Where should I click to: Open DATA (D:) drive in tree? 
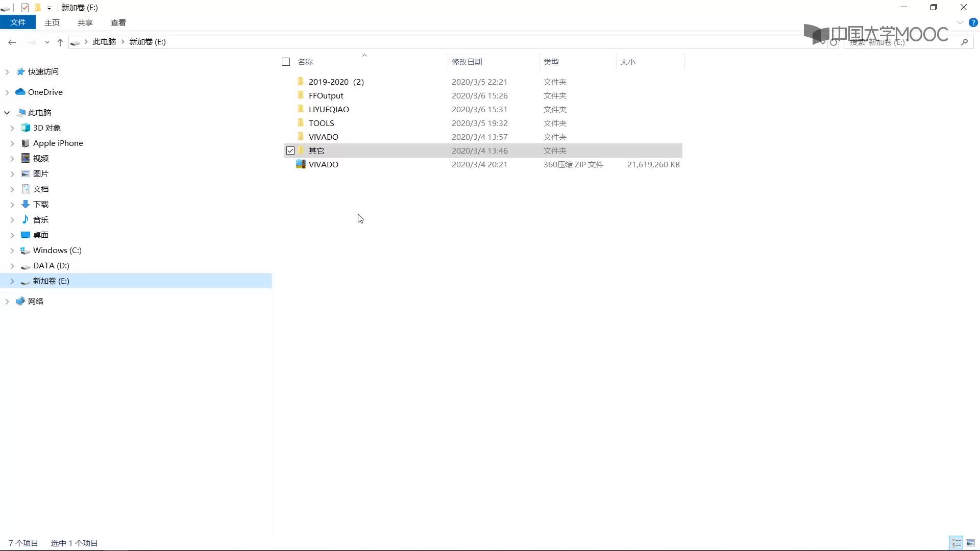point(51,265)
